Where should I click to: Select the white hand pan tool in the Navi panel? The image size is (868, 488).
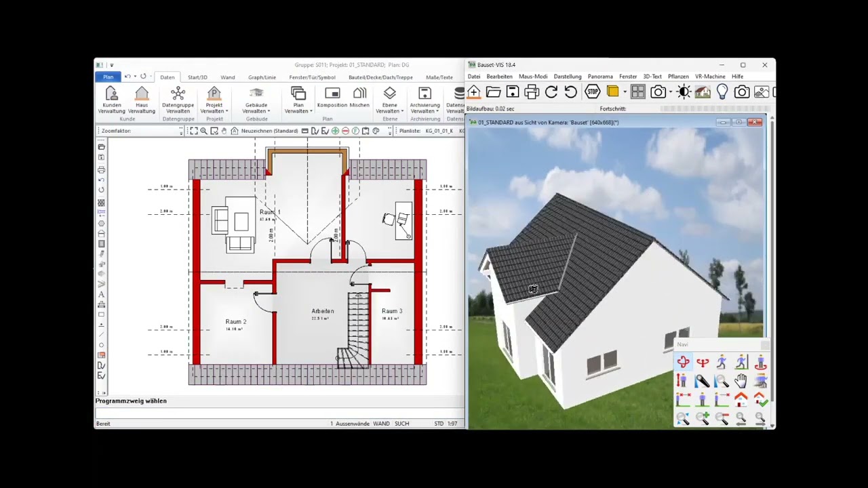[x=741, y=381]
